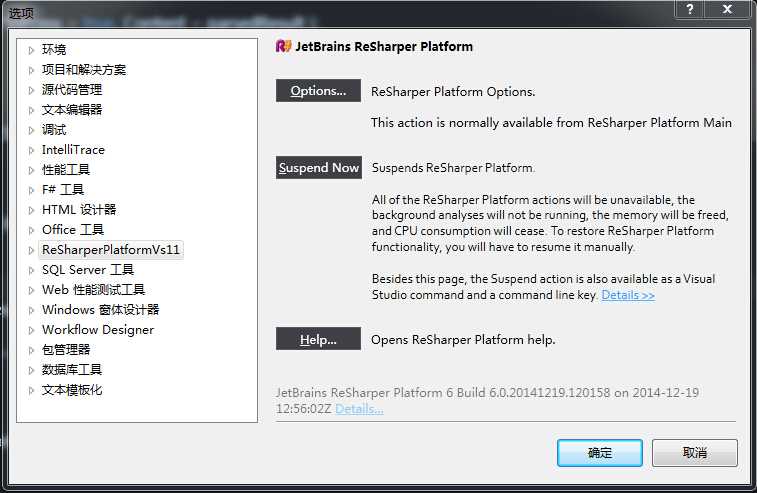
Task: Click the help question mark button
Action: [x=690, y=9]
